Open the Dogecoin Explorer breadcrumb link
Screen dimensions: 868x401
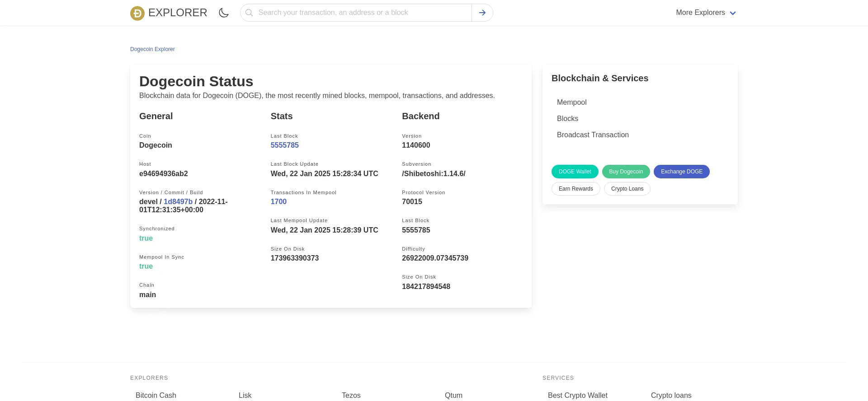pyautogui.click(x=152, y=49)
